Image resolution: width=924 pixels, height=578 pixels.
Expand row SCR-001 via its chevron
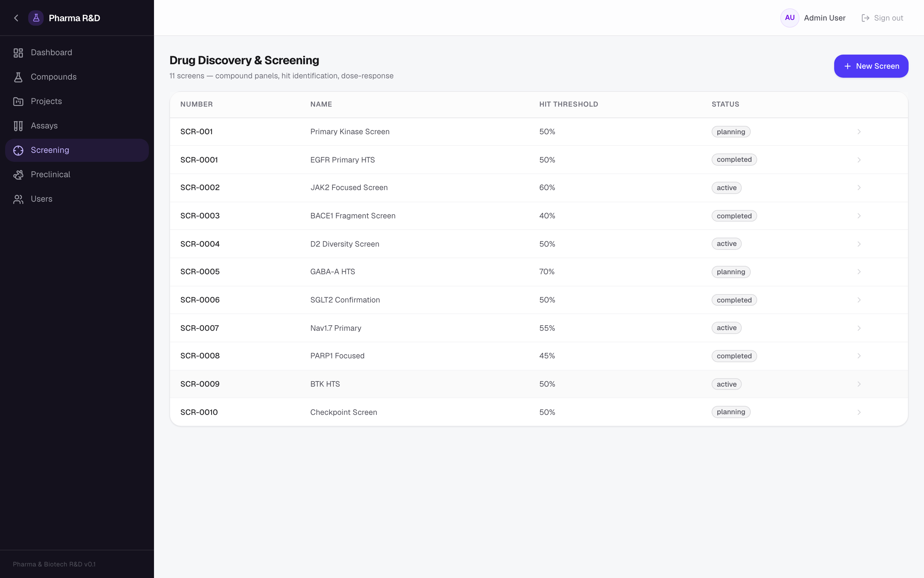pyautogui.click(x=859, y=132)
